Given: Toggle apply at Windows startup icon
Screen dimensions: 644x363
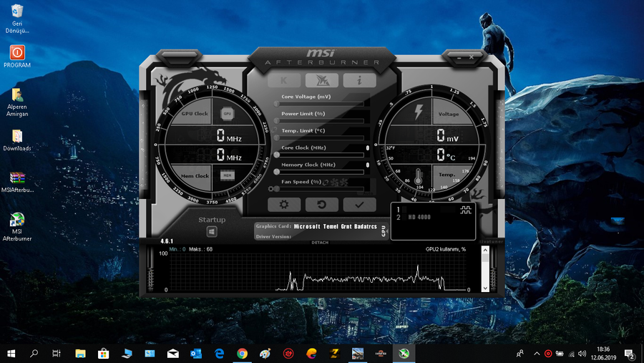Looking at the screenshot, I should 212,232.
